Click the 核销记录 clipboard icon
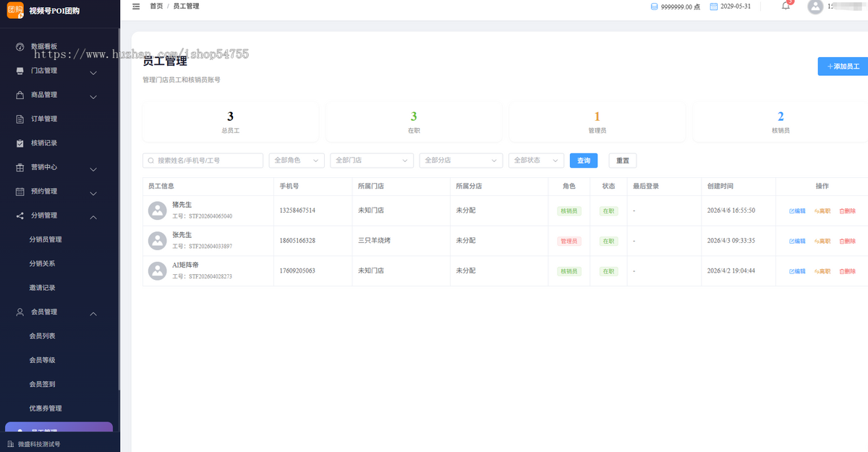The width and height of the screenshot is (868, 452). (20, 143)
